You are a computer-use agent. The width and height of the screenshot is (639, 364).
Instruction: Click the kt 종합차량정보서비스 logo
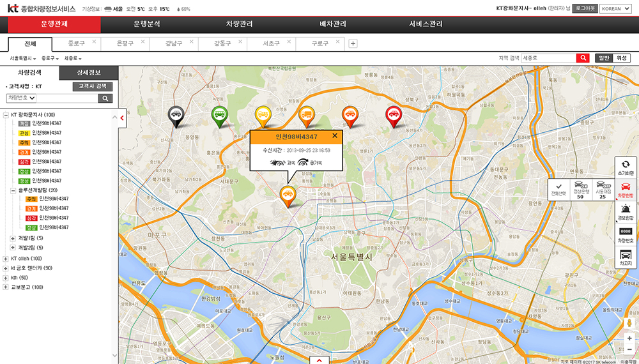[42, 8]
